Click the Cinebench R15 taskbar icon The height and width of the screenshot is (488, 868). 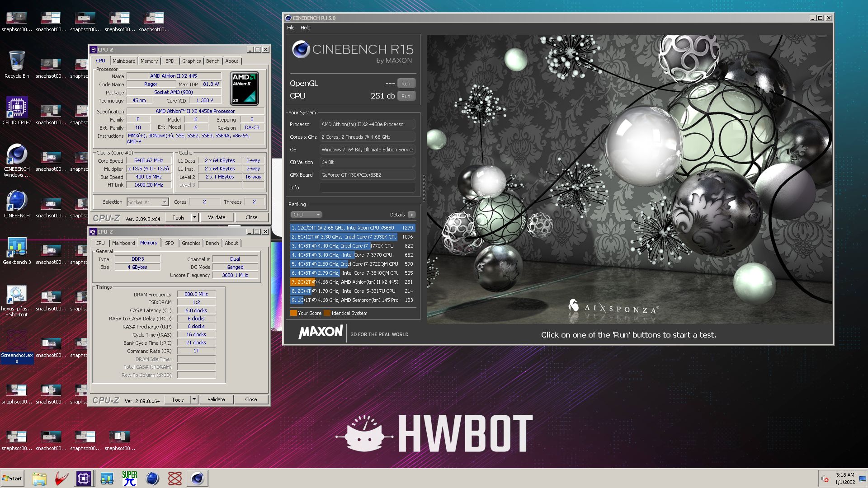tap(198, 479)
